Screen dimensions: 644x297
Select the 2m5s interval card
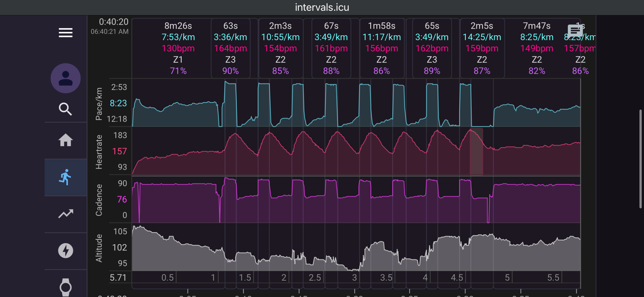pos(482,48)
